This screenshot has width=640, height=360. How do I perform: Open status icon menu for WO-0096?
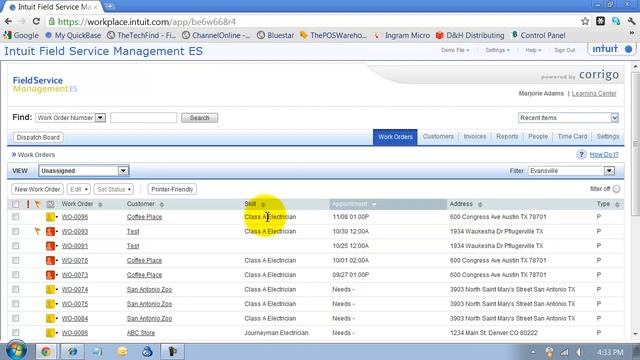[51, 217]
